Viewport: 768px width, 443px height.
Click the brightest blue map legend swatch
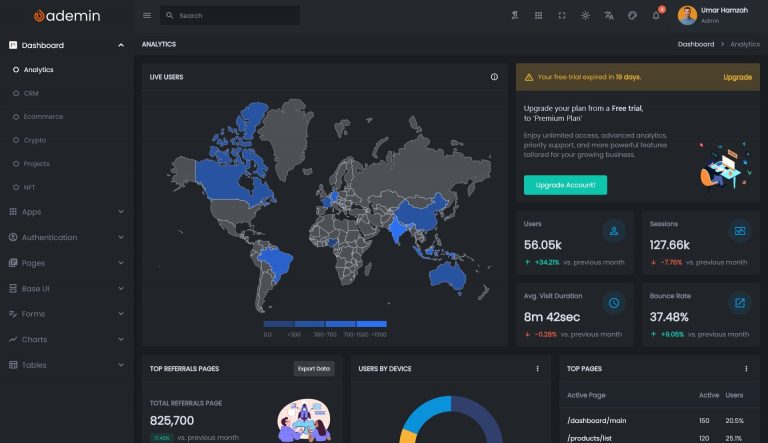372,324
